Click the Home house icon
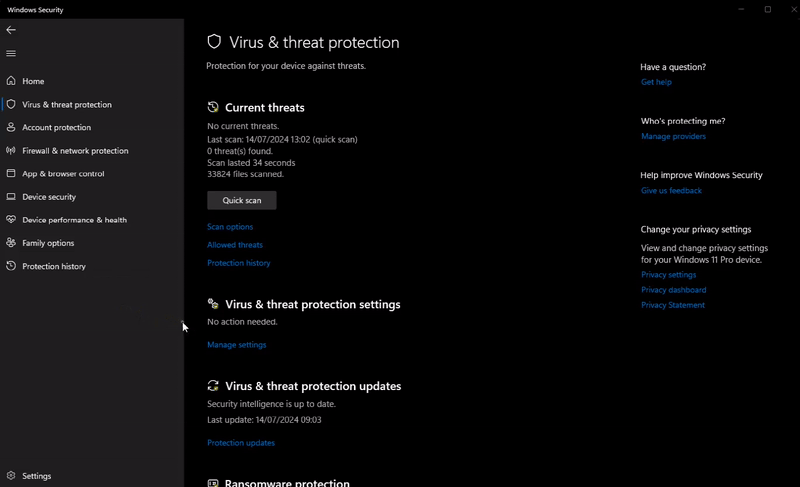Image resolution: width=800 pixels, height=487 pixels. [x=11, y=81]
